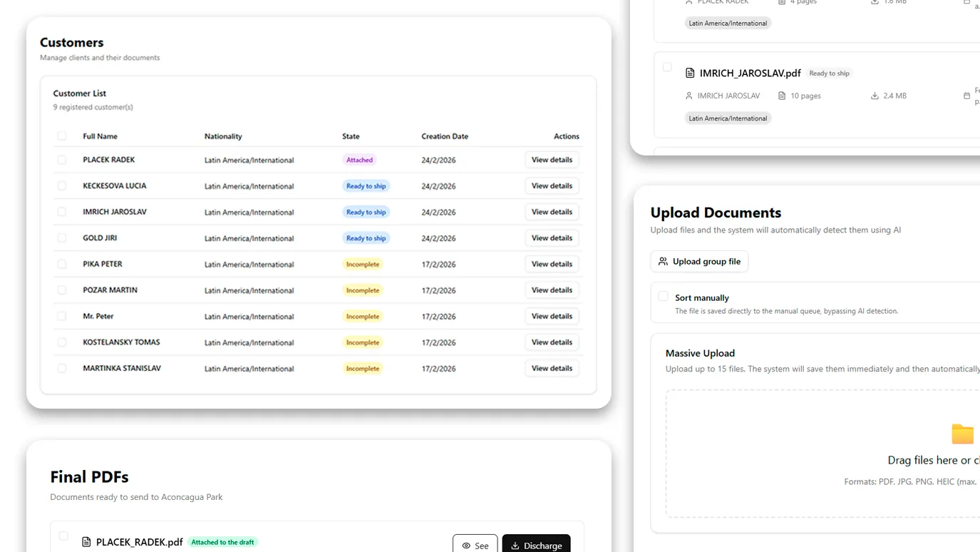The image size is (980, 552).
Task: Click the people icon in Upload group file
Action: pyautogui.click(x=663, y=262)
